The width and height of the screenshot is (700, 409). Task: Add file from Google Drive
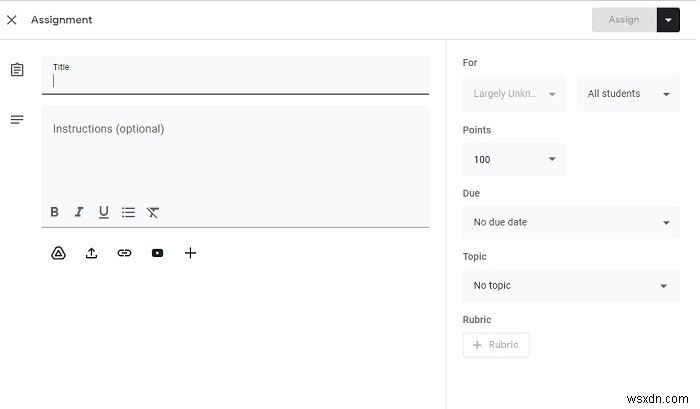(58, 253)
